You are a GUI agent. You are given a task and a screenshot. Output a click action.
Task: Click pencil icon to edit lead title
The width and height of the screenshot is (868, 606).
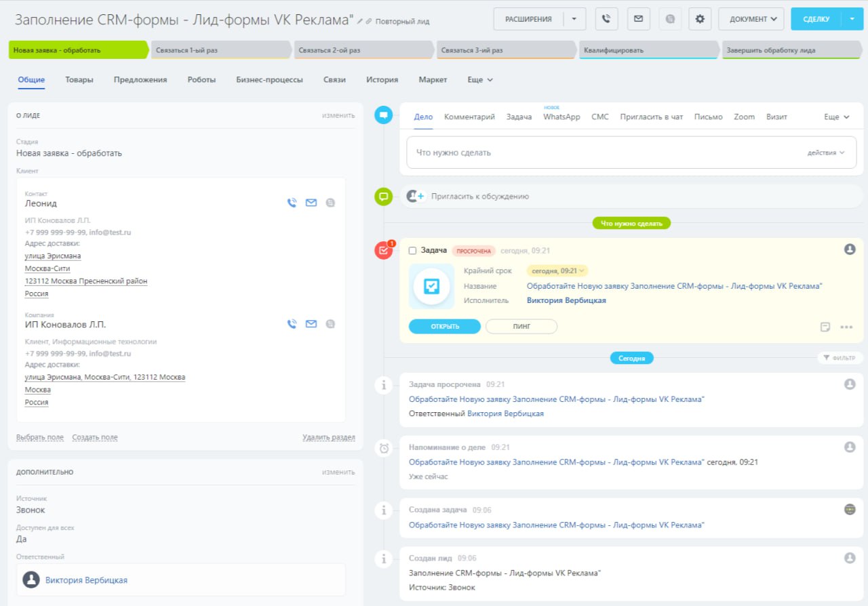point(360,22)
